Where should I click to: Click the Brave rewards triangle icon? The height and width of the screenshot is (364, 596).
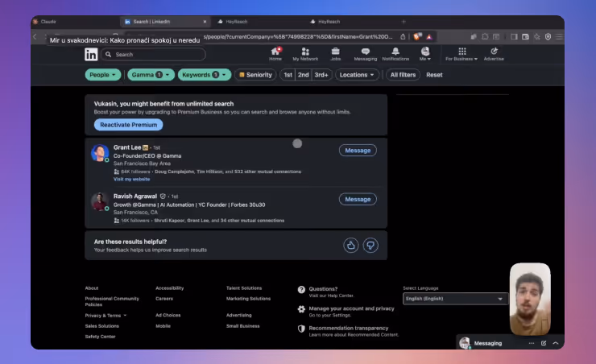(x=429, y=37)
